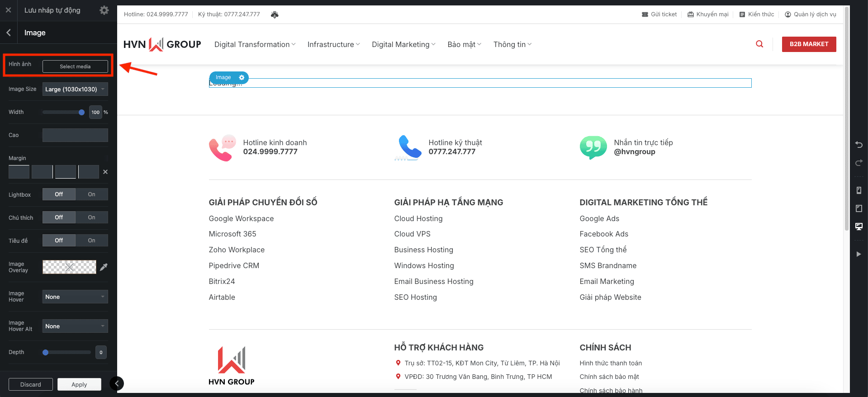The image size is (868, 397).
Task: Click the Image Overlay color swatch
Action: point(69,267)
